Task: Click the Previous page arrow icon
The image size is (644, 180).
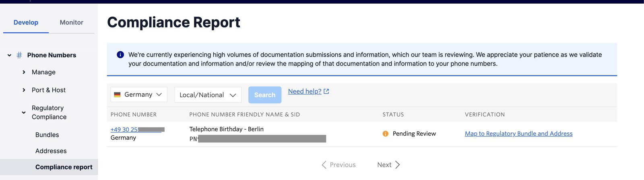Action: point(324,165)
